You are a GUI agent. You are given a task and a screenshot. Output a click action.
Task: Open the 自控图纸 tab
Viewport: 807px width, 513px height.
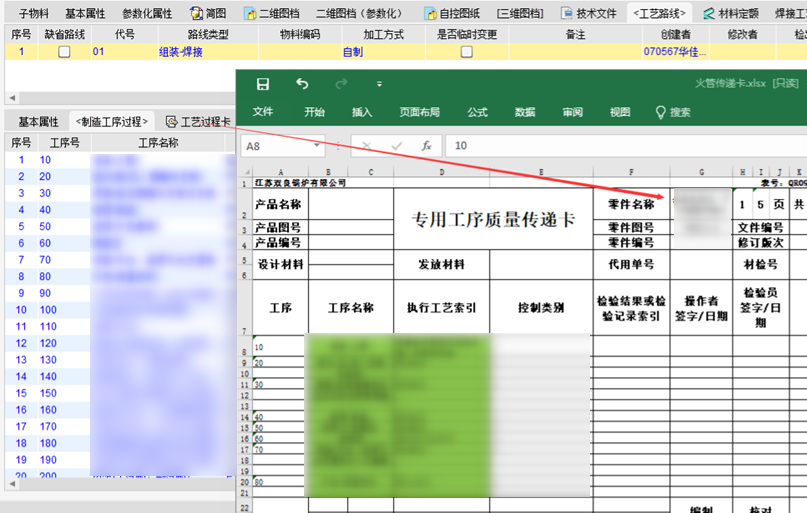(453, 13)
